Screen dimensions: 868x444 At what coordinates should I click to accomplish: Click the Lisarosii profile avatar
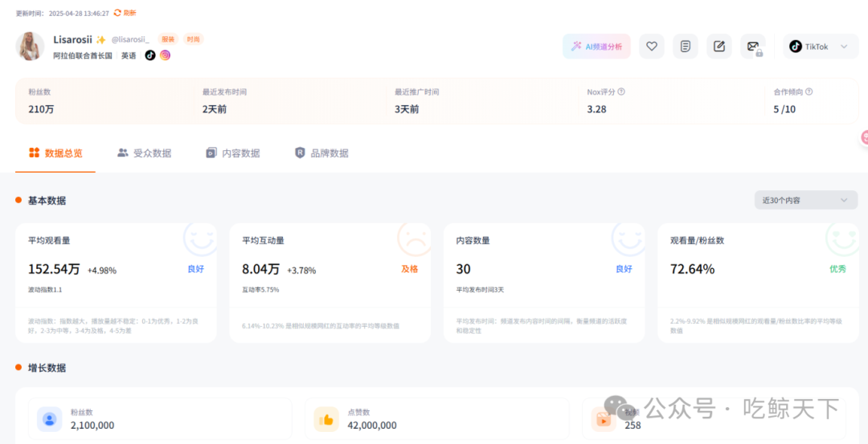point(30,47)
